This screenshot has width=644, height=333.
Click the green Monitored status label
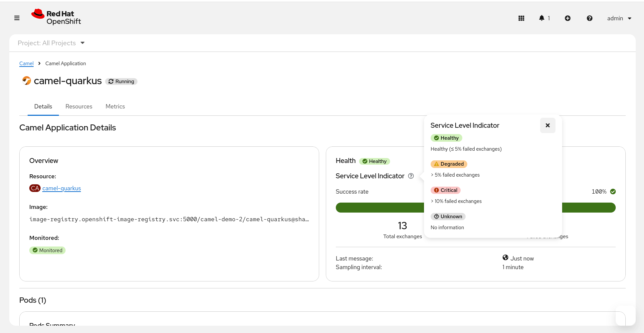point(47,250)
